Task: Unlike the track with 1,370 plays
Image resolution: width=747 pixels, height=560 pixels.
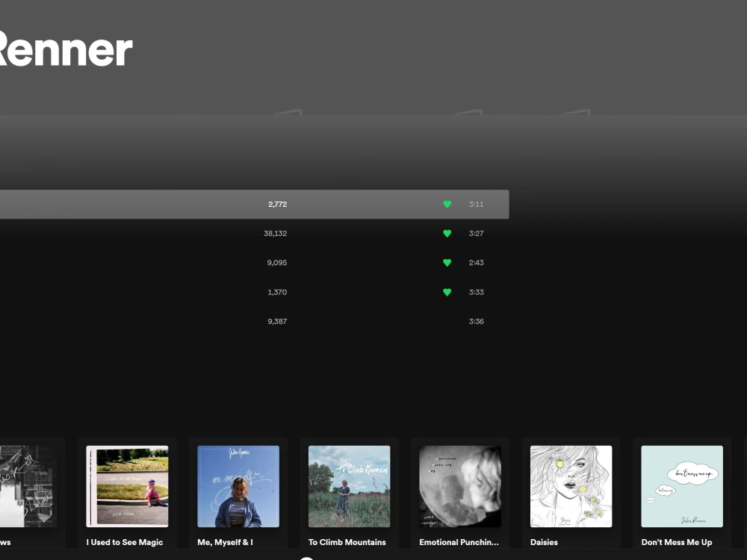Action: click(x=447, y=293)
